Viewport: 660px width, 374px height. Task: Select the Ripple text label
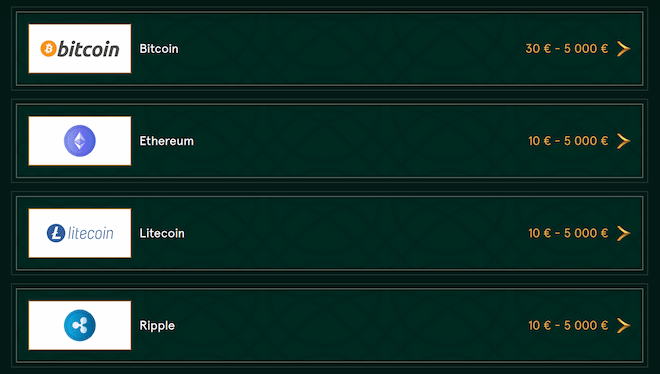point(157,326)
